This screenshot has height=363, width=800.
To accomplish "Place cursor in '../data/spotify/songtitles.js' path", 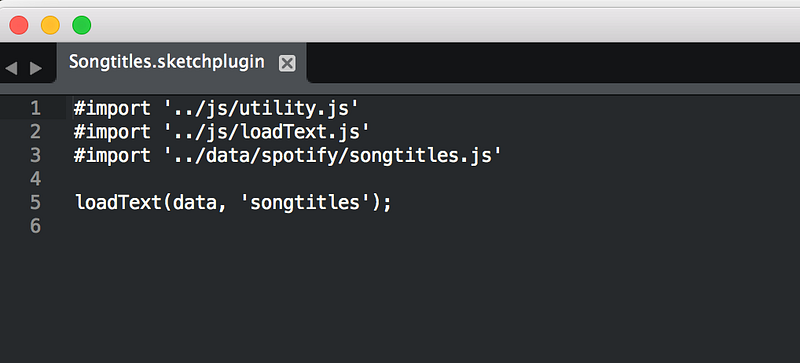I will (x=333, y=155).
